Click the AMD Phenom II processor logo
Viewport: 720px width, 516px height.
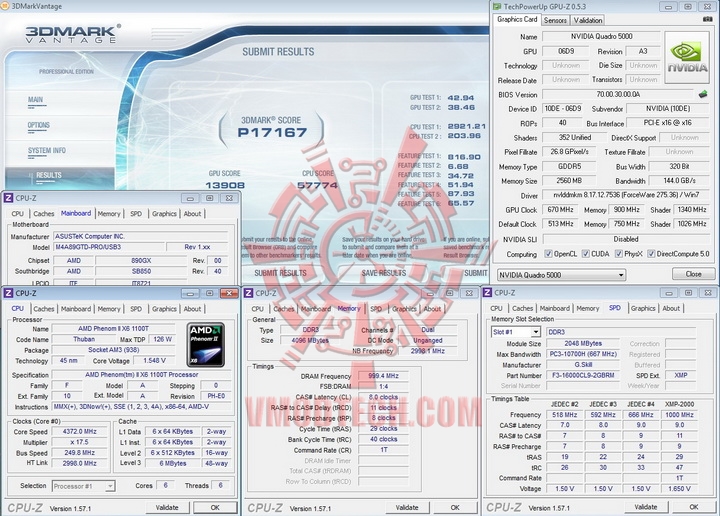(x=206, y=345)
